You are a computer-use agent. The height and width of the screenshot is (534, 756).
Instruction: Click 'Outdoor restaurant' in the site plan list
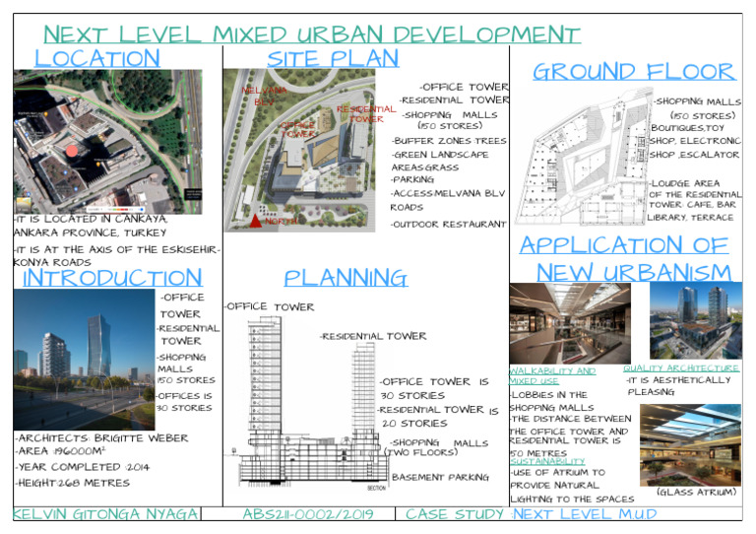pos(449,225)
